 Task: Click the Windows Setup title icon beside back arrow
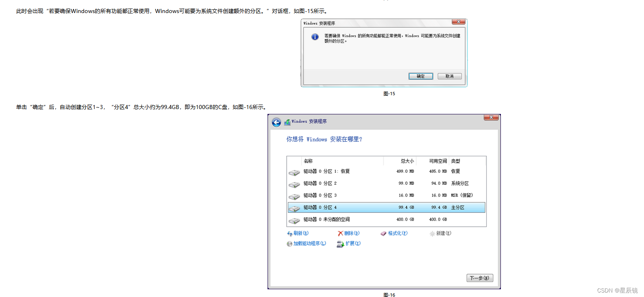(x=287, y=122)
